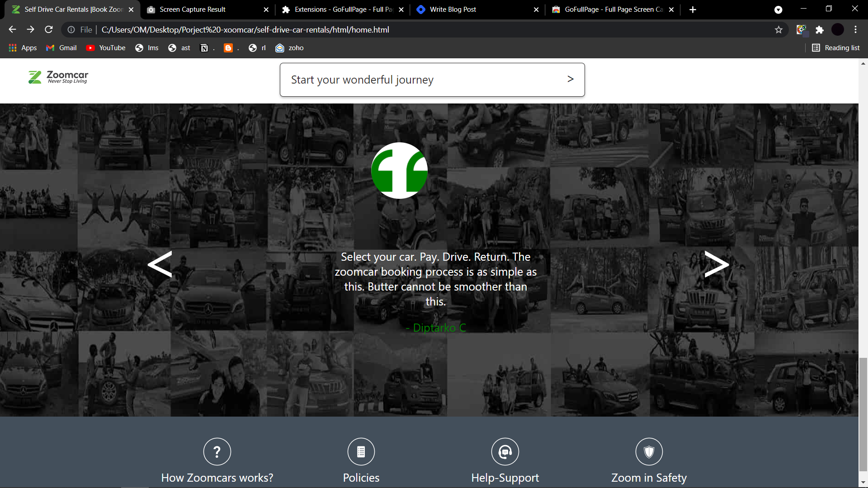Show next testimonial with right arrow

tap(717, 264)
